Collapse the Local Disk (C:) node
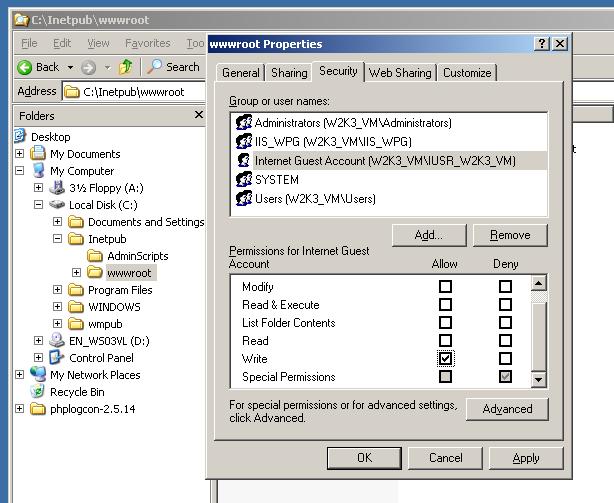The width and height of the screenshot is (614, 503). pyautogui.click(x=38, y=204)
